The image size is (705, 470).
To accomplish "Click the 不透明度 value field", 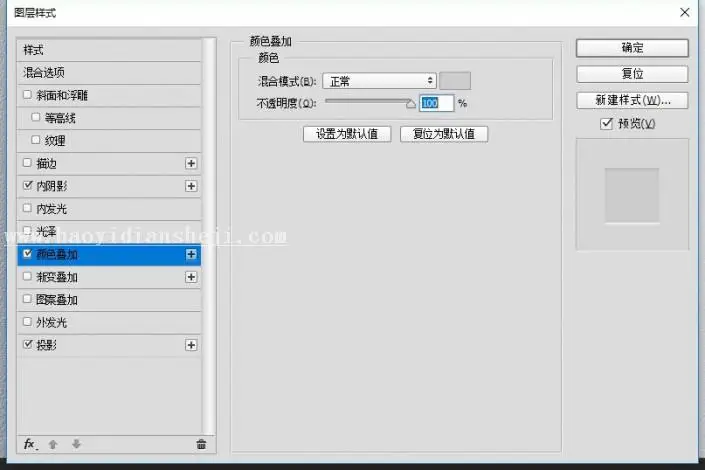I will pyautogui.click(x=437, y=103).
